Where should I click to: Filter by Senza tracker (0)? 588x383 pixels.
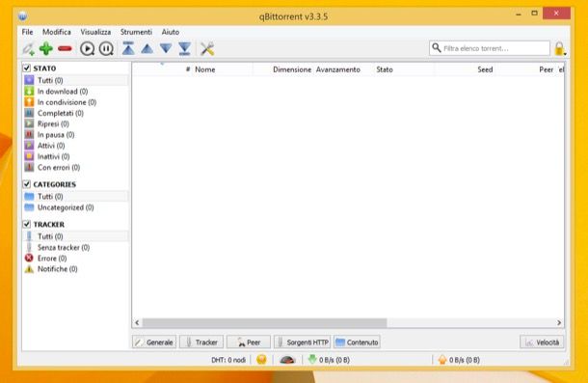(x=75, y=247)
